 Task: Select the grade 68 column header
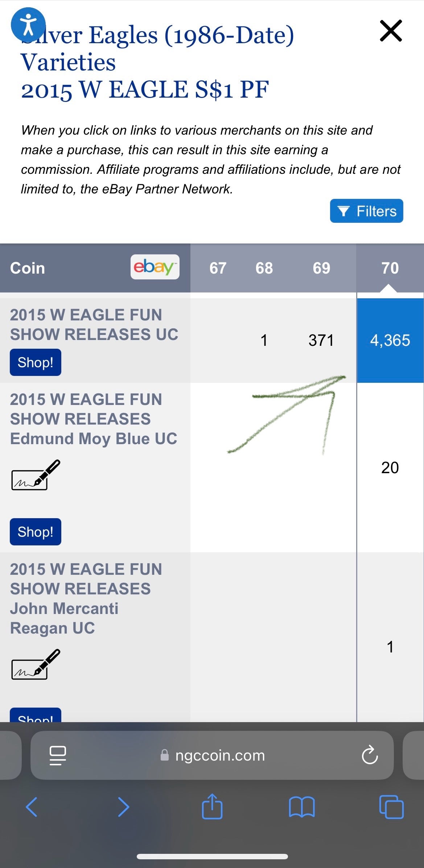[x=264, y=268]
